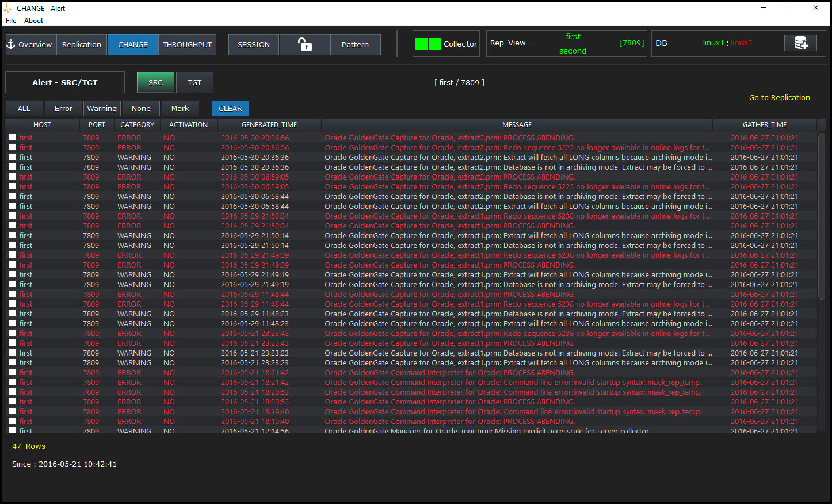The height and width of the screenshot is (504, 832).
Task: Sort by GENERATED_TIME column header
Action: click(269, 124)
